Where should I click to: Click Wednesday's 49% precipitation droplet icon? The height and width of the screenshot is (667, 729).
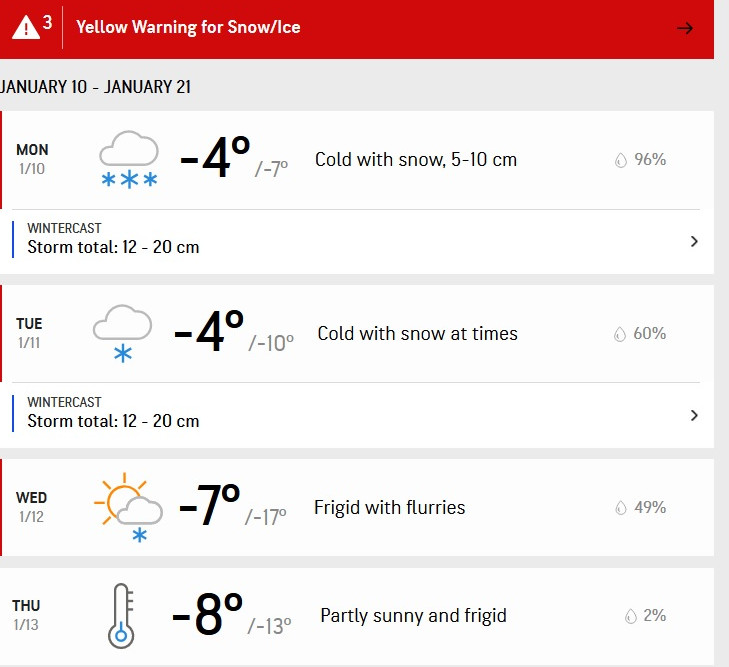(621, 508)
